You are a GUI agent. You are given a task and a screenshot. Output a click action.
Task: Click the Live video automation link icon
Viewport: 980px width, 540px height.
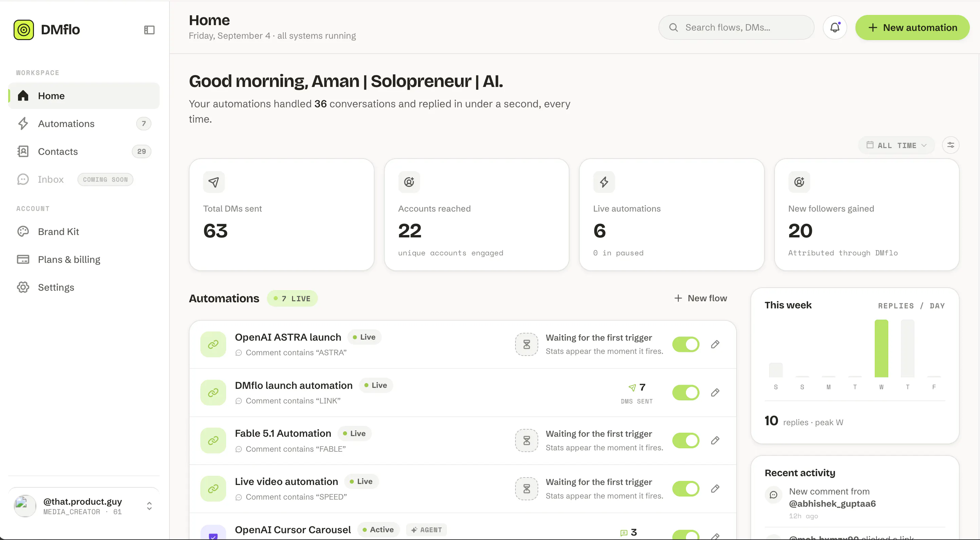pyautogui.click(x=213, y=489)
